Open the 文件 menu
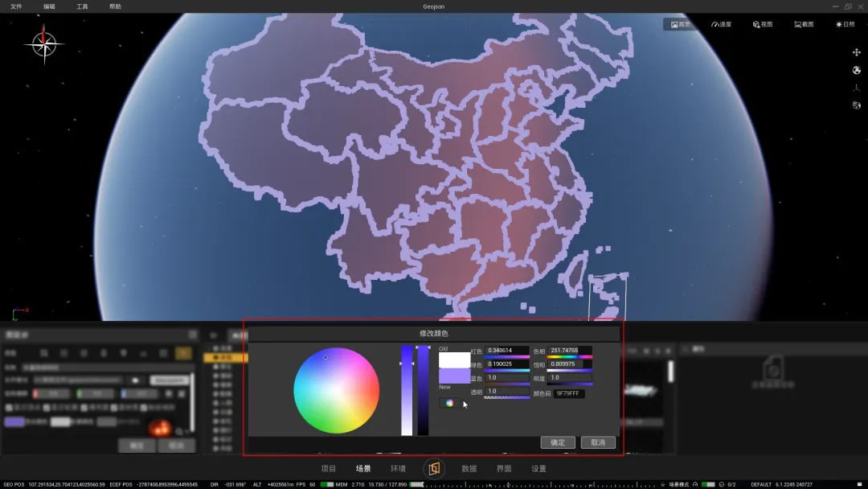Screen dimensions: 868x489 coord(16,6)
